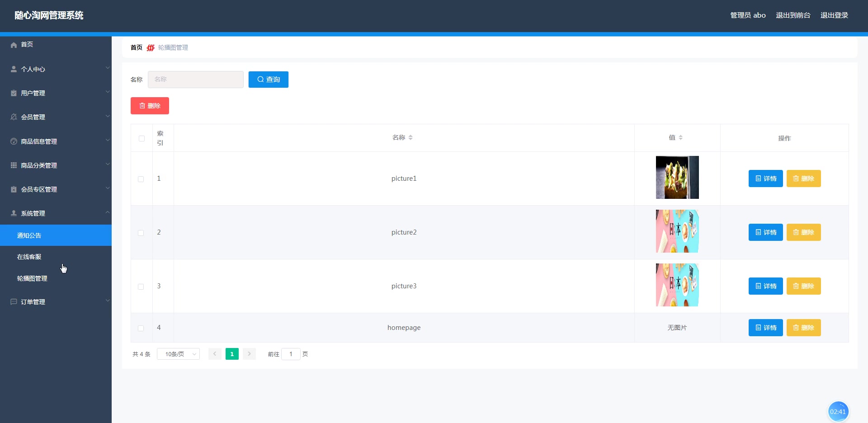Focus the 前往 page number input
The image size is (868, 423).
(291, 354)
